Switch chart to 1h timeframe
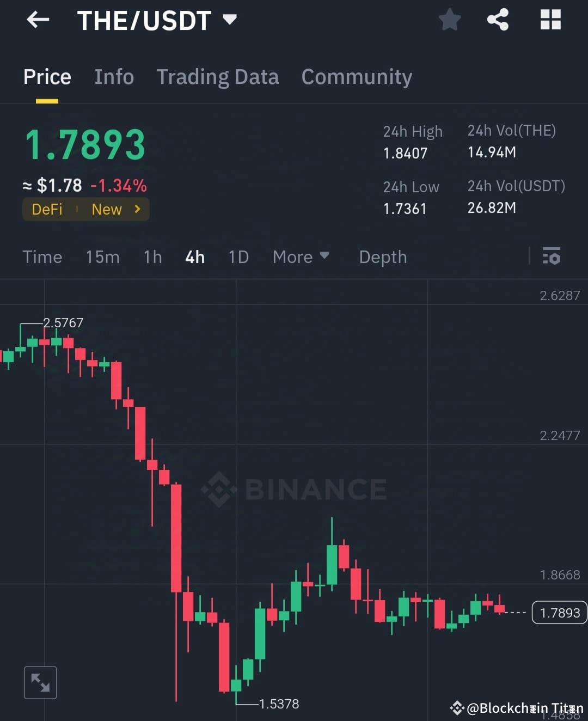 click(152, 256)
